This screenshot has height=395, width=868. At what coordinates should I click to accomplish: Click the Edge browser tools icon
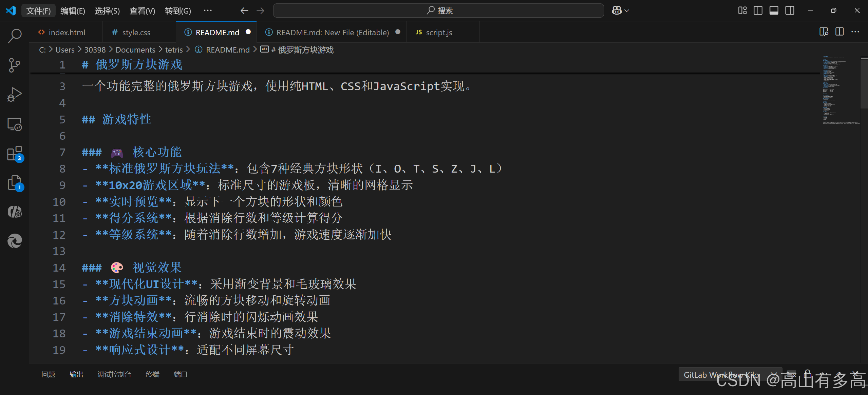coord(15,241)
